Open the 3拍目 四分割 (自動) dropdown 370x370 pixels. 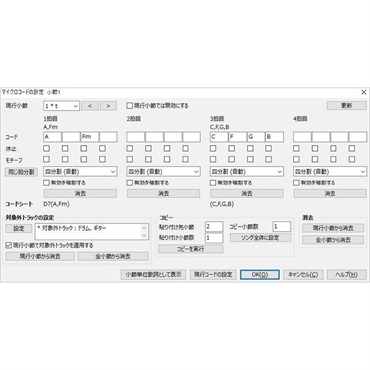tap(247, 172)
